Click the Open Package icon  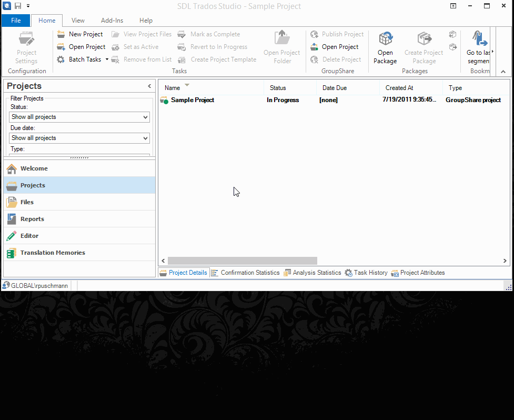point(386,38)
